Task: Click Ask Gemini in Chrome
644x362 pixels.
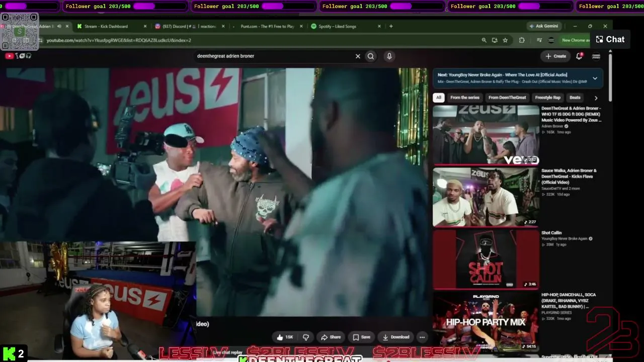Action: (x=543, y=26)
